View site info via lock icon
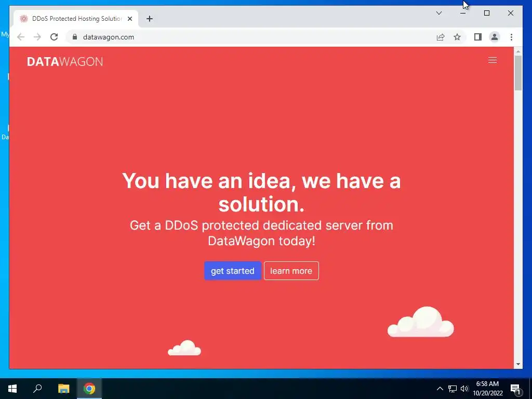 [75, 37]
